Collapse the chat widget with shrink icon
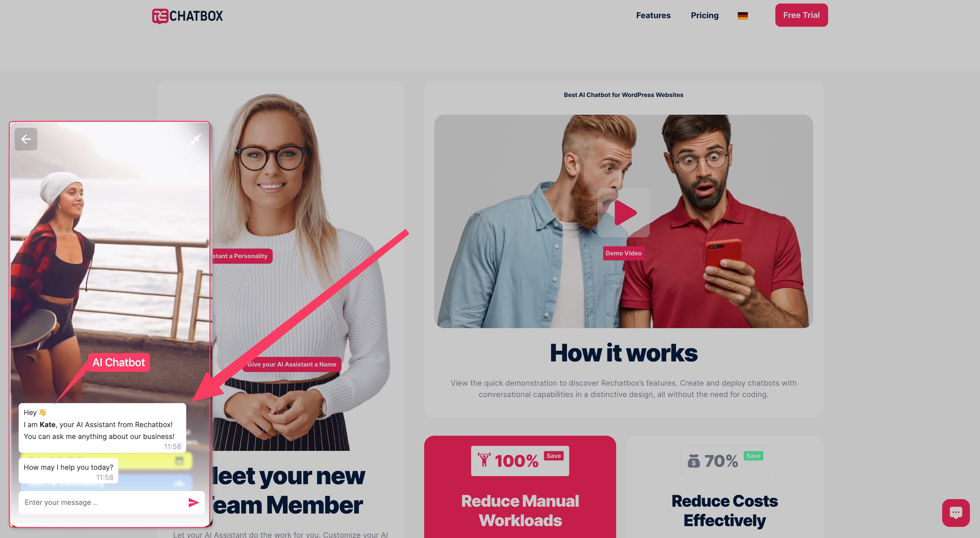 (194, 140)
